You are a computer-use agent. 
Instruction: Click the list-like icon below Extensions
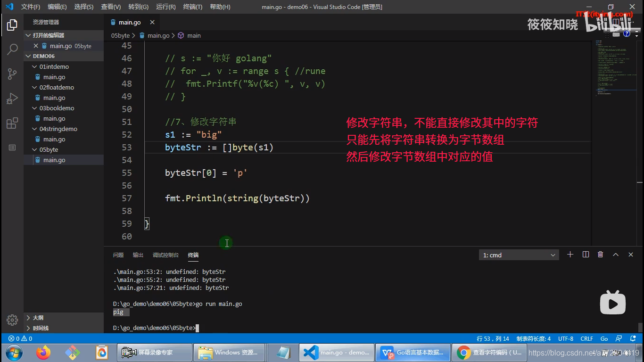[x=12, y=148]
